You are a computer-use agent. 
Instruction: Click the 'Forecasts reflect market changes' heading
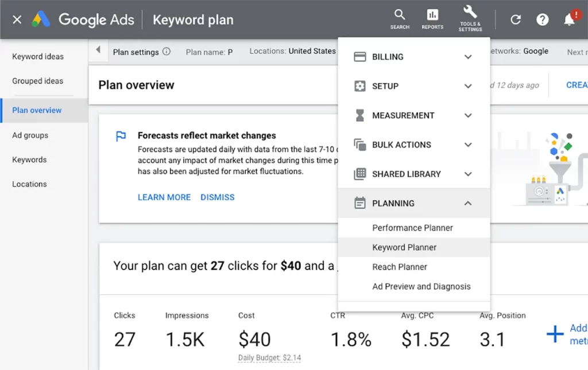(x=207, y=135)
